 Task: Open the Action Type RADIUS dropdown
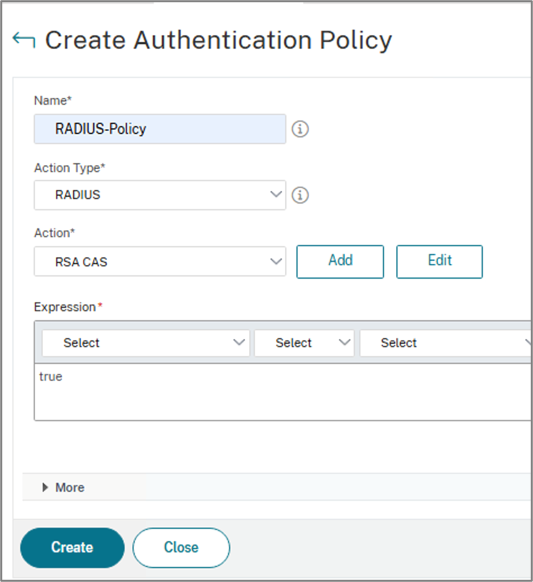click(160, 195)
